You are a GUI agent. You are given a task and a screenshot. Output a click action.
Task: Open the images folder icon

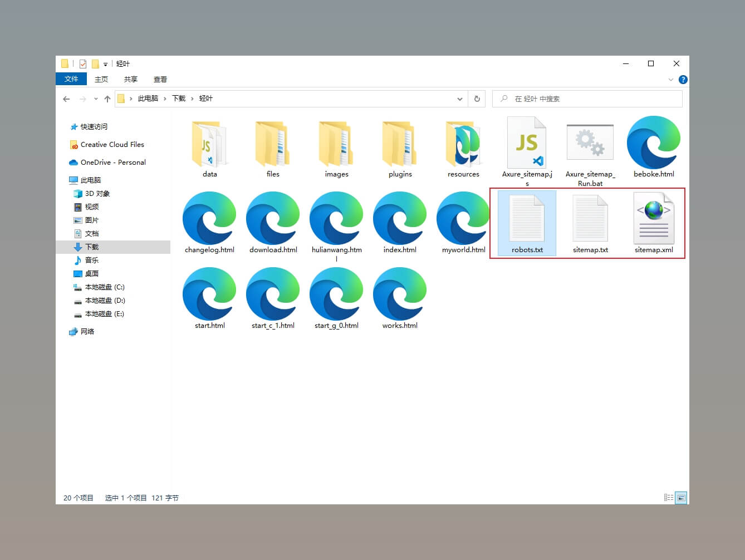[336, 144]
